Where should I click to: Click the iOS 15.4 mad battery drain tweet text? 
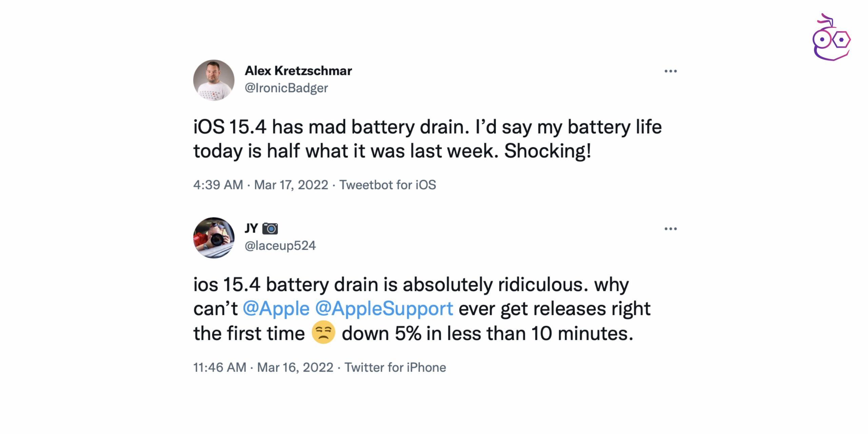pos(427,139)
